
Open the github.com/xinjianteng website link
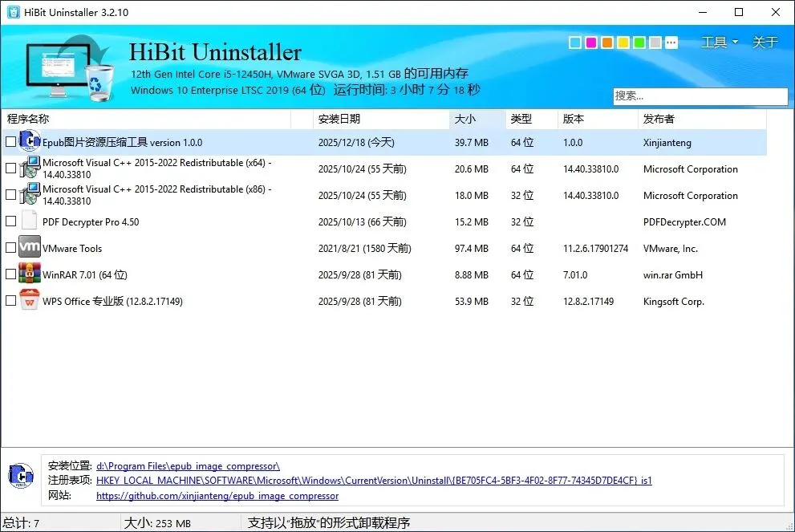(217, 495)
